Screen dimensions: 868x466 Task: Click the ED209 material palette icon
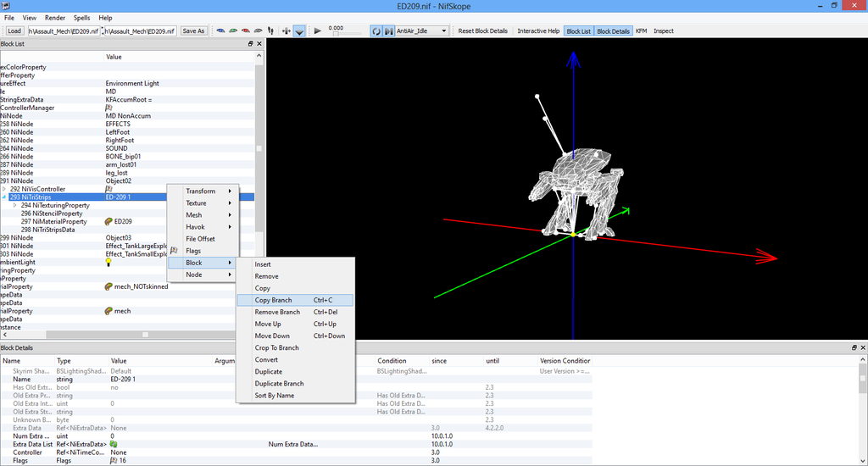click(x=108, y=221)
